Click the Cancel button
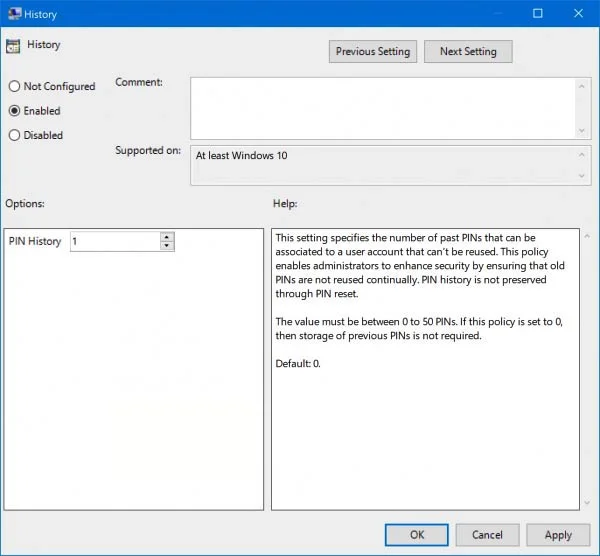Viewport: 600px width, 556px height. (487, 535)
